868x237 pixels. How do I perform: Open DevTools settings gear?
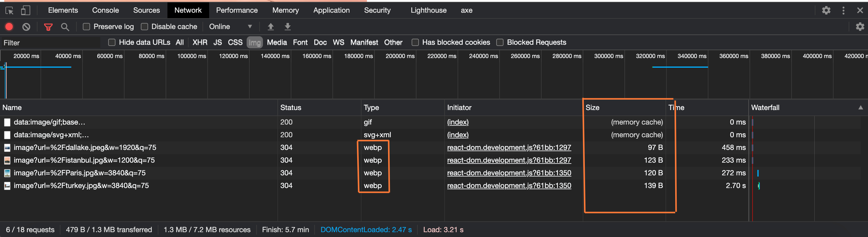click(826, 11)
